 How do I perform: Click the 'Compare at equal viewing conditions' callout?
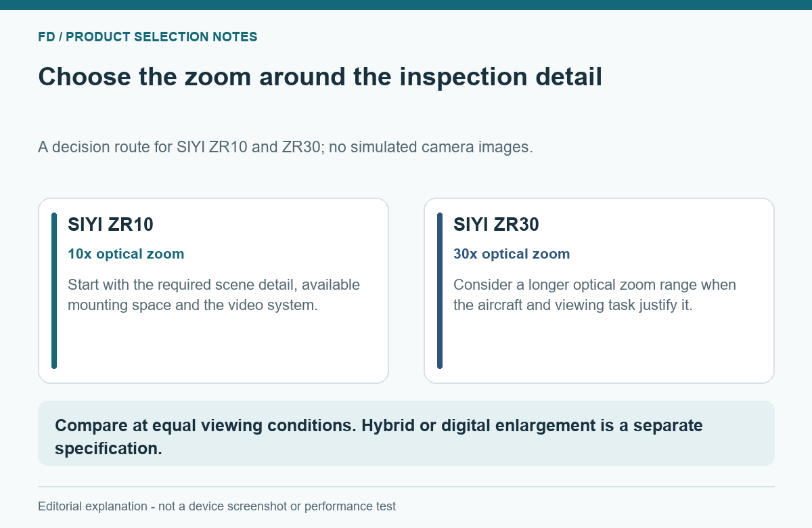(406, 433)
